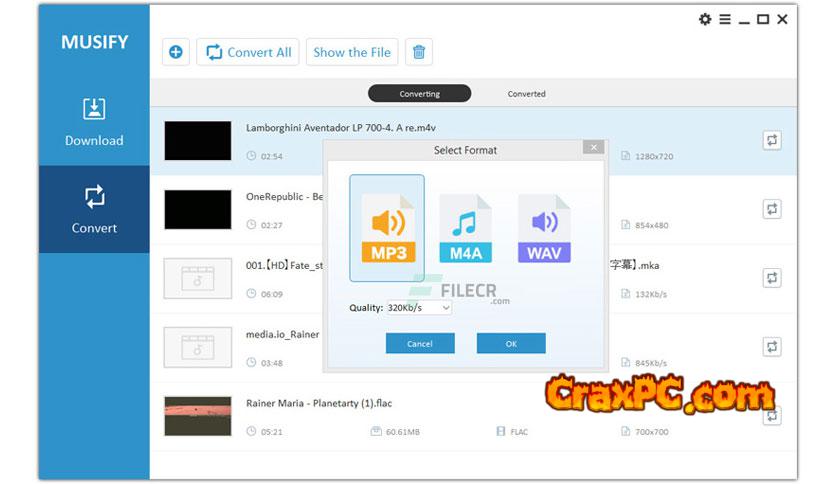
Task: Switch to the Converting tab
Action: click(419, 94)
